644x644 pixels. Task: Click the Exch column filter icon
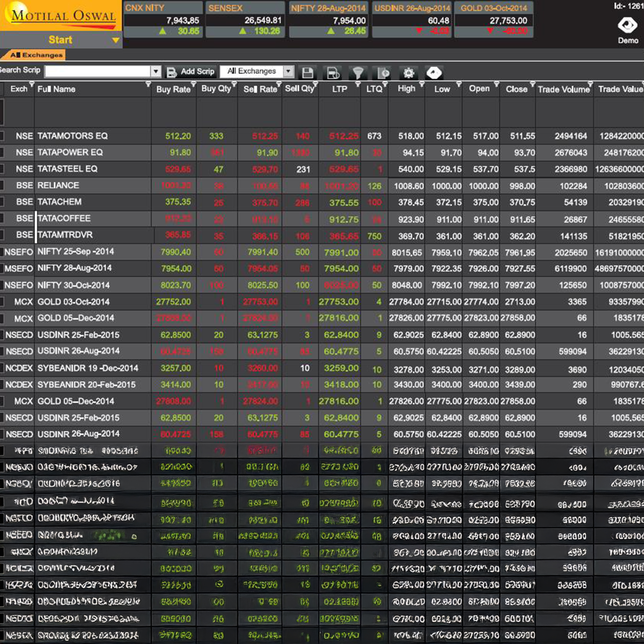point(32,84)
